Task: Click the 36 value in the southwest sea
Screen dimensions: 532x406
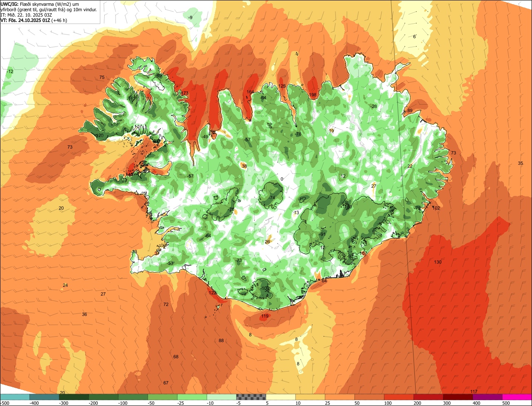Action: (x=84, y=314)
